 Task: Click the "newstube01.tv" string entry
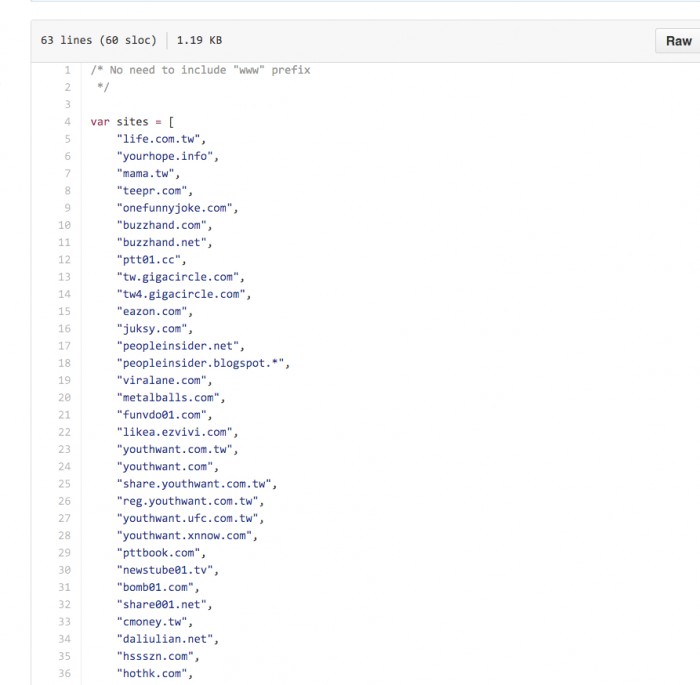click(x=168, y=570)
